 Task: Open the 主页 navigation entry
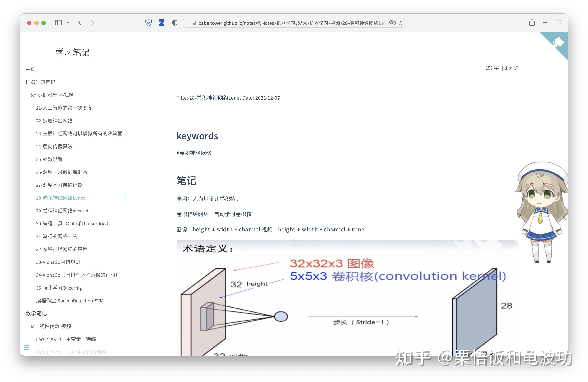tap(30, 69)
